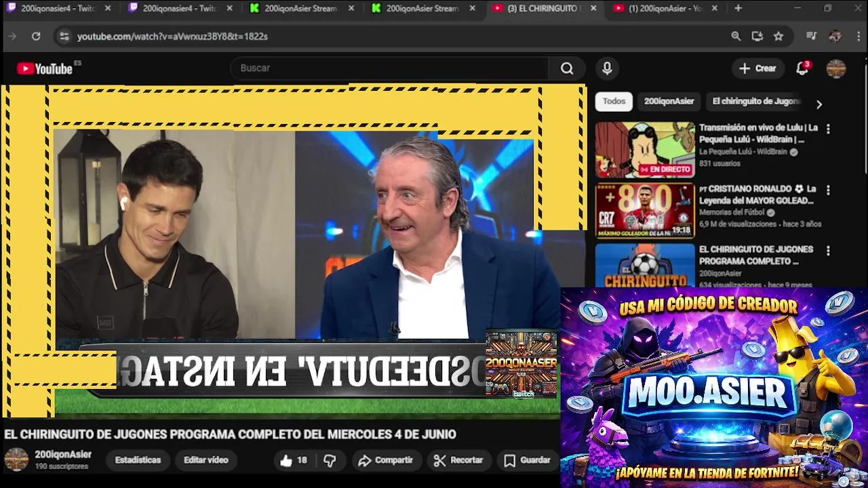
Task: Open the YouTube account avatar menu
Action: (836, 68)
